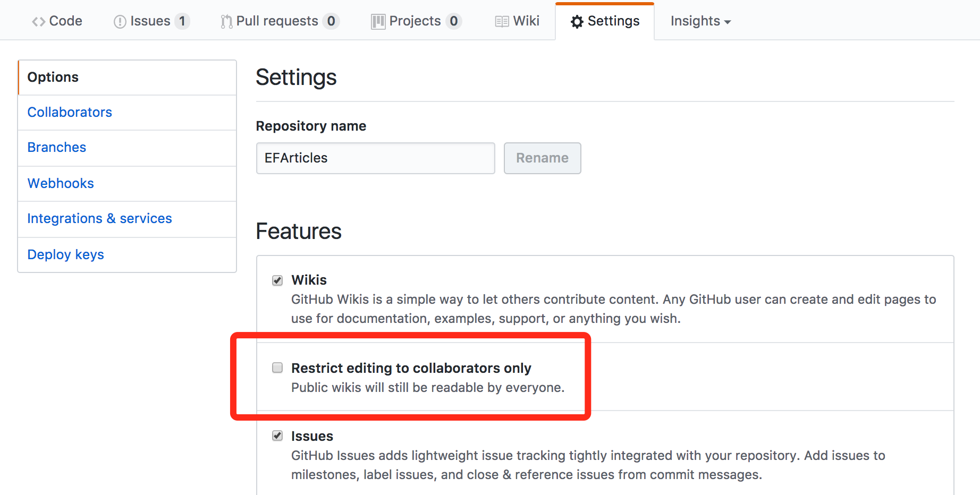Image resolution: width=980 pixels, height=495 pixels.
Task: Click the Rename button
Action: tap(542, 158)
